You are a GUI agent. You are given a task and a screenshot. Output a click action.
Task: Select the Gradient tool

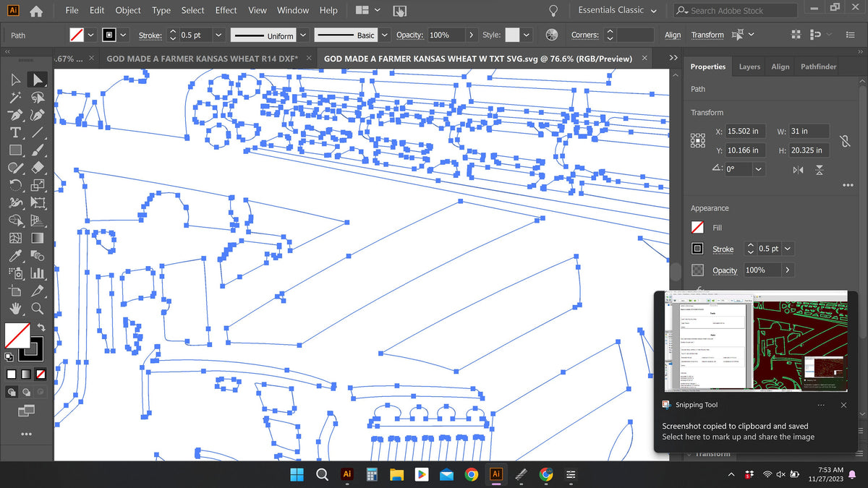coord(38,238)
